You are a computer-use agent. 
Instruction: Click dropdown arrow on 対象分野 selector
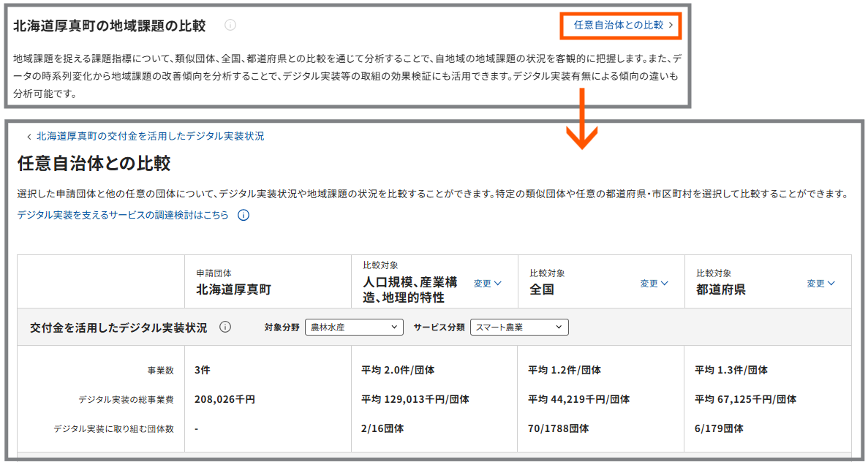pyautogui.click(x=396, y=327)
